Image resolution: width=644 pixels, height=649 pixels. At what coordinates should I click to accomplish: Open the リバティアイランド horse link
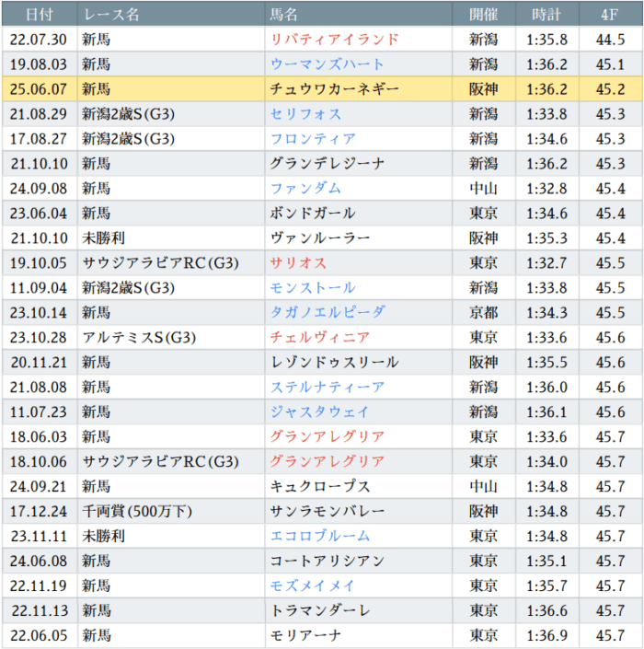click(x=334, y=40)
